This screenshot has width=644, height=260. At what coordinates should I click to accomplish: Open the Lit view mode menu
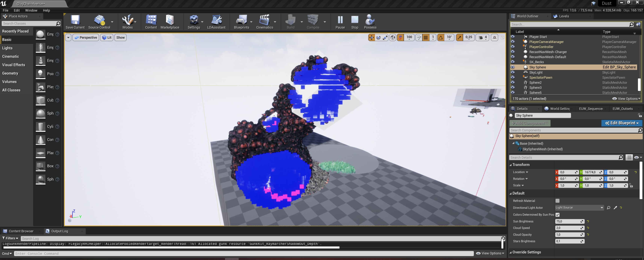[x=107, y=38]
